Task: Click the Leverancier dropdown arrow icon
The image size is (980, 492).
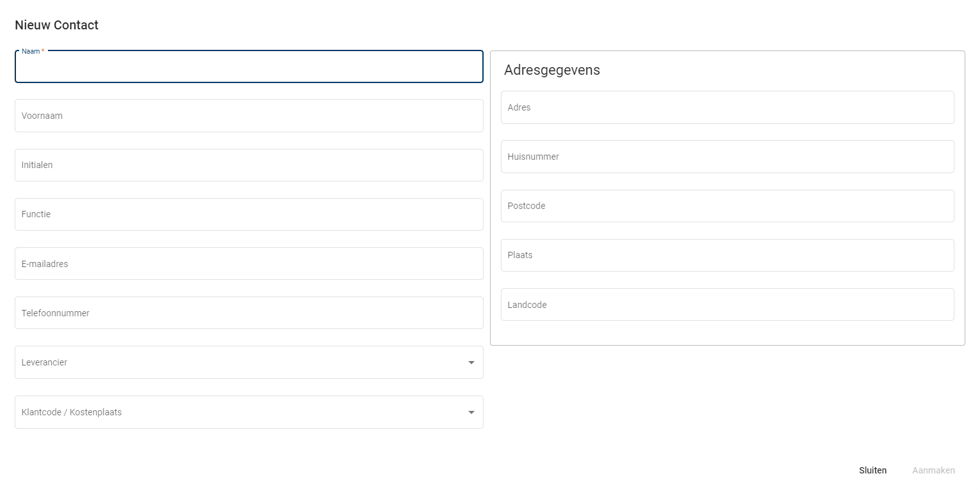Action: pos(471,363)
